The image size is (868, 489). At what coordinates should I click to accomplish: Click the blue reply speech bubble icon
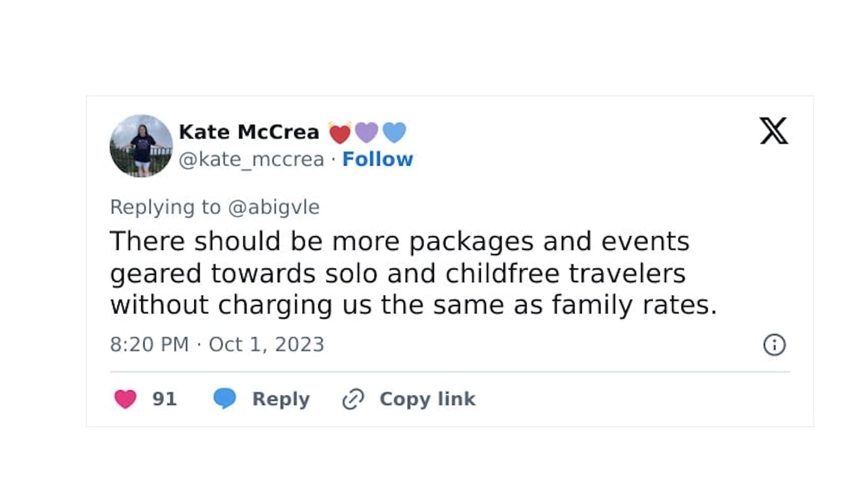224,398
